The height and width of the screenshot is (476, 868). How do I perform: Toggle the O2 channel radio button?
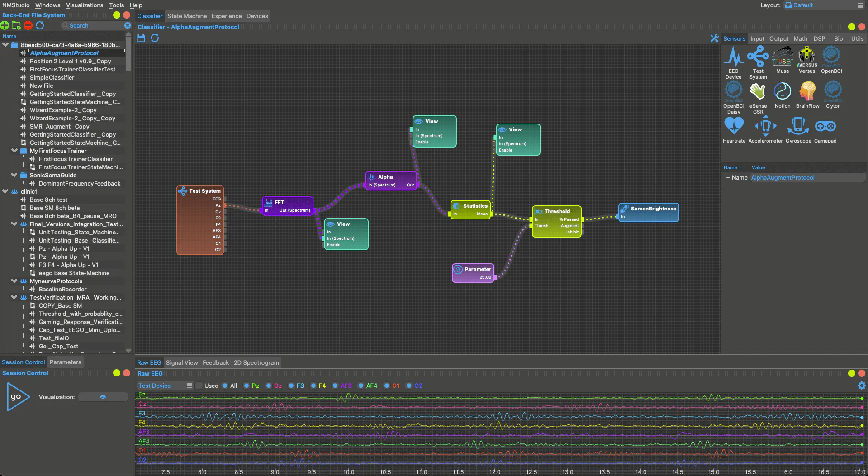[x=409, y=386]
